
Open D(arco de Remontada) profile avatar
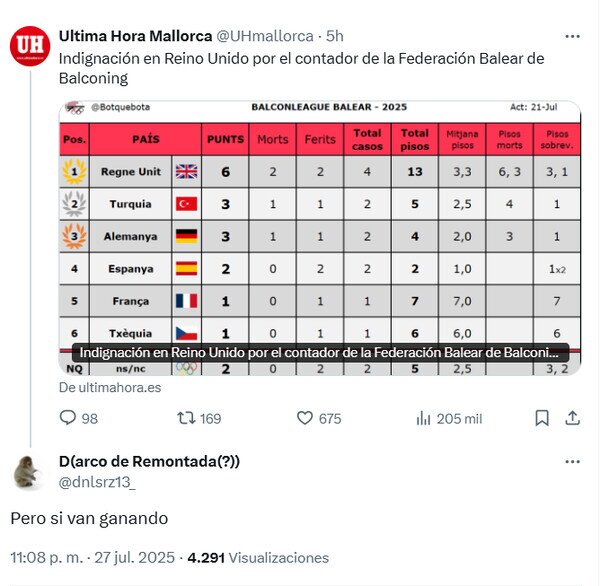(30, 472)
